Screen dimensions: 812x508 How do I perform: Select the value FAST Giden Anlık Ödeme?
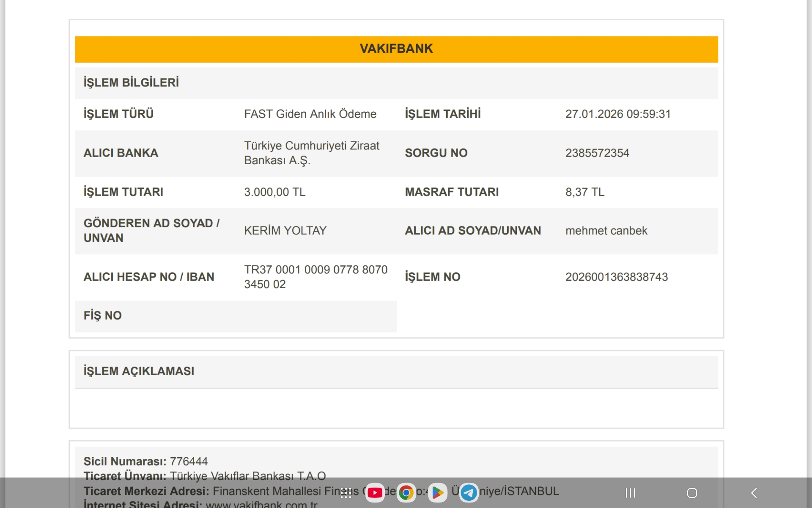(310, 114)
